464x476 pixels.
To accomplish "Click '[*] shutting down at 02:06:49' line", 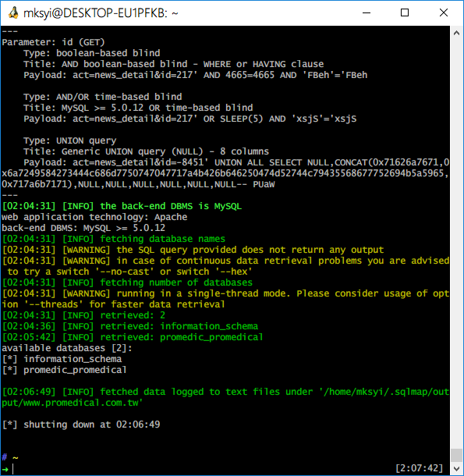I will click(81, 424).
